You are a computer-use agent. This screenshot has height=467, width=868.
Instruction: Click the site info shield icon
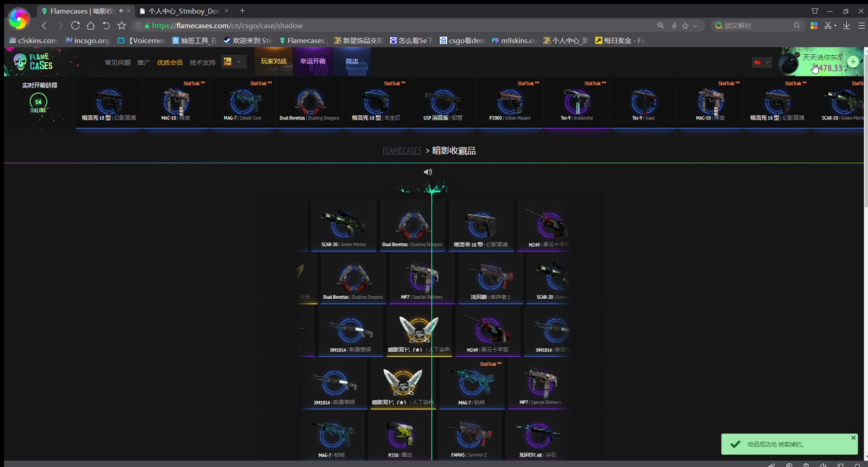click(x=139, y=26)
